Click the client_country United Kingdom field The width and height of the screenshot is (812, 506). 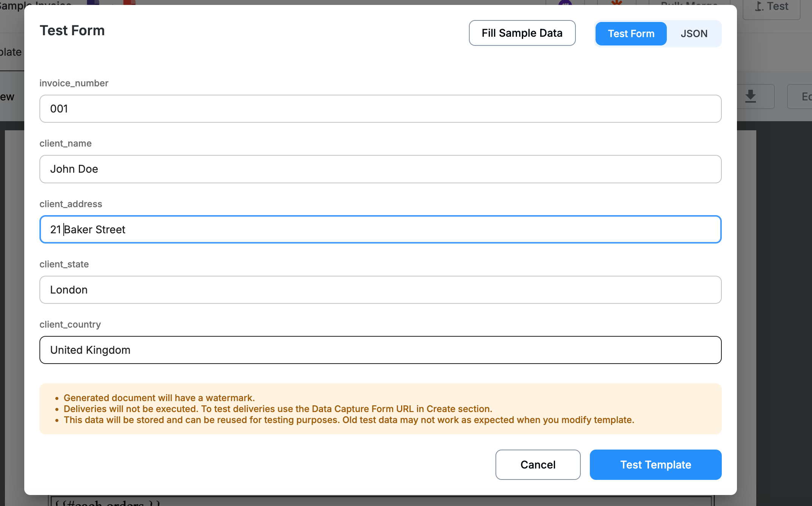pyautogui.click(x=380, y=350)
